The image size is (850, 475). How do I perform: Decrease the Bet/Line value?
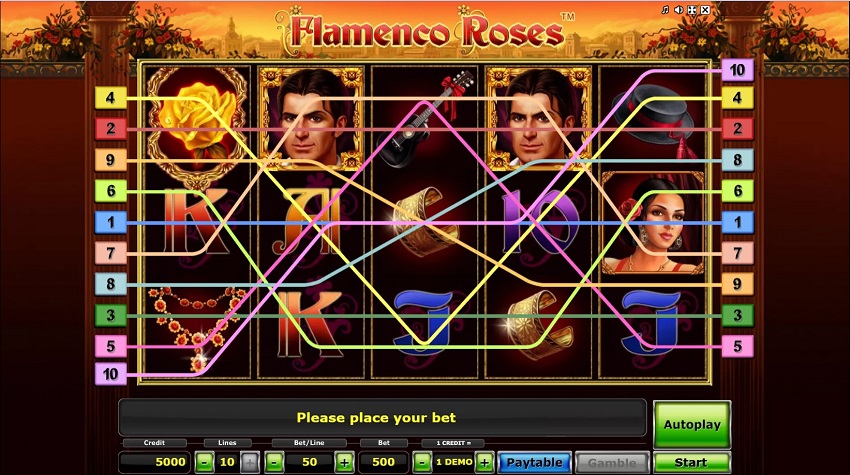pos(274,463)
